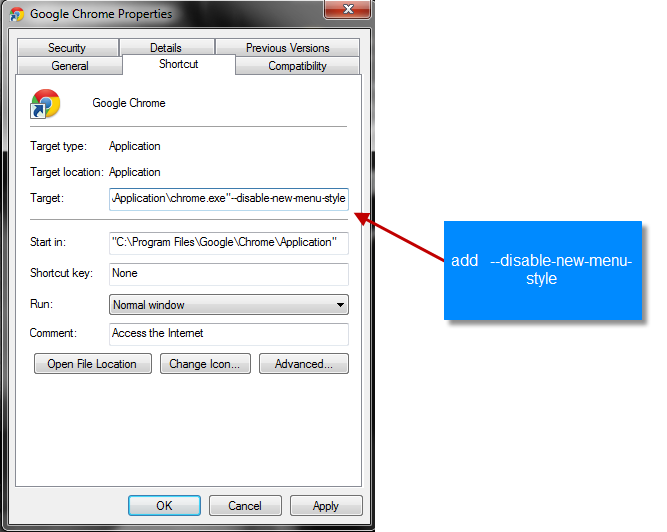Screen dimensions: 667x532
Task: Switch to the Details tab
Action: coord(166,47)
